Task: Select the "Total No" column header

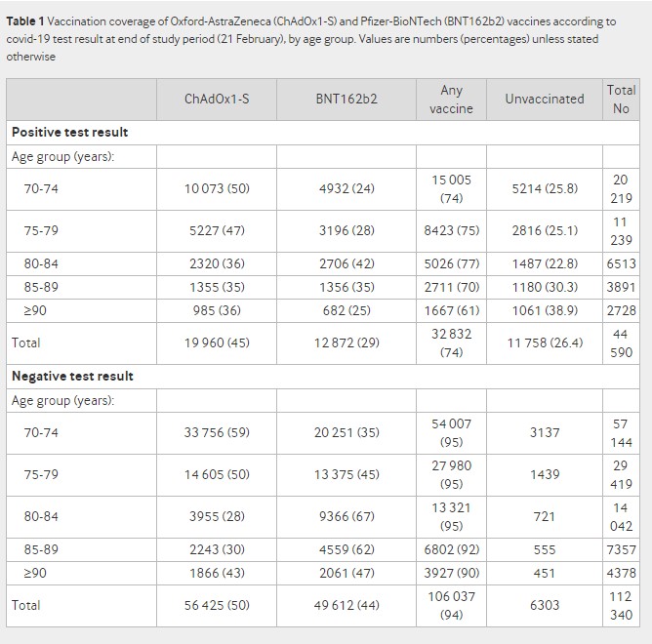Action: [x=621, y=99]
